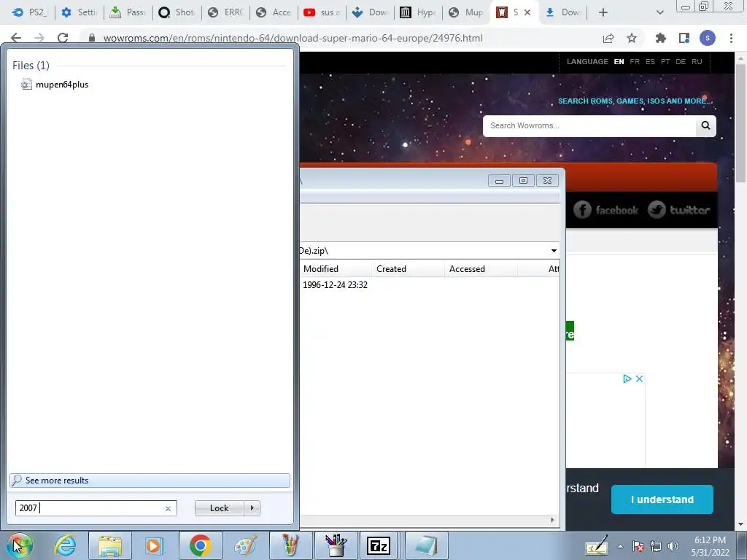Switch to YouTube sus tab
The width and height of the screenshot is (747, 560).
tap(322, 12)
